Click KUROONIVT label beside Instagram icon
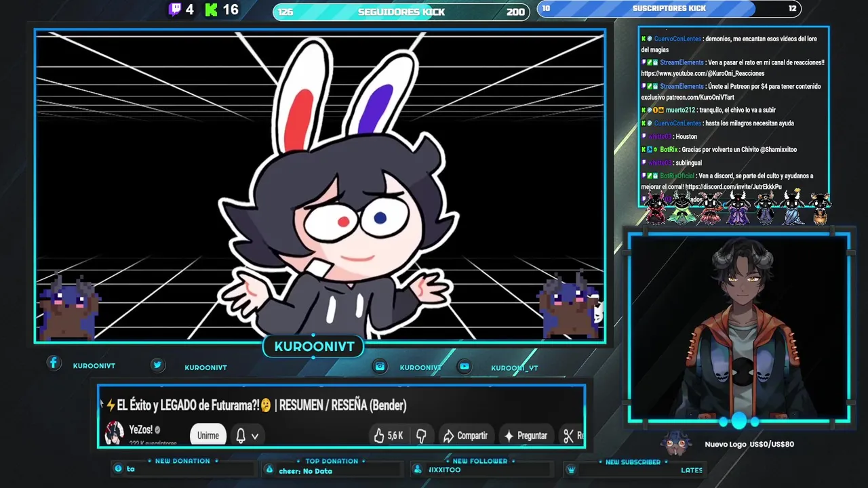This screenshot has width=868, height=488. [x=420, y=367]
